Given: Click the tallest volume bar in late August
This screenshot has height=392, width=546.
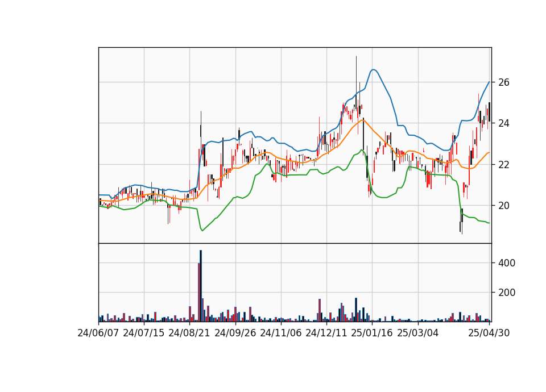Looking at the screenshot, I should [201, 286].
